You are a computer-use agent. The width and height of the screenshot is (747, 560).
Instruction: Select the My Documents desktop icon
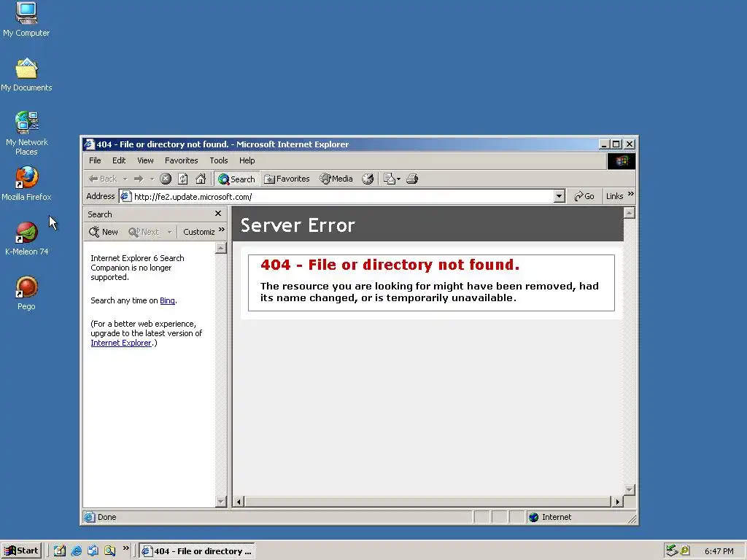pyautogui.click(x=26, y=74)
